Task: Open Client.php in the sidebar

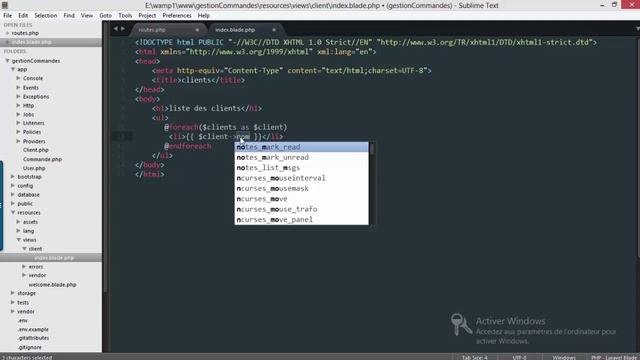Action: (x=36, y=150)
